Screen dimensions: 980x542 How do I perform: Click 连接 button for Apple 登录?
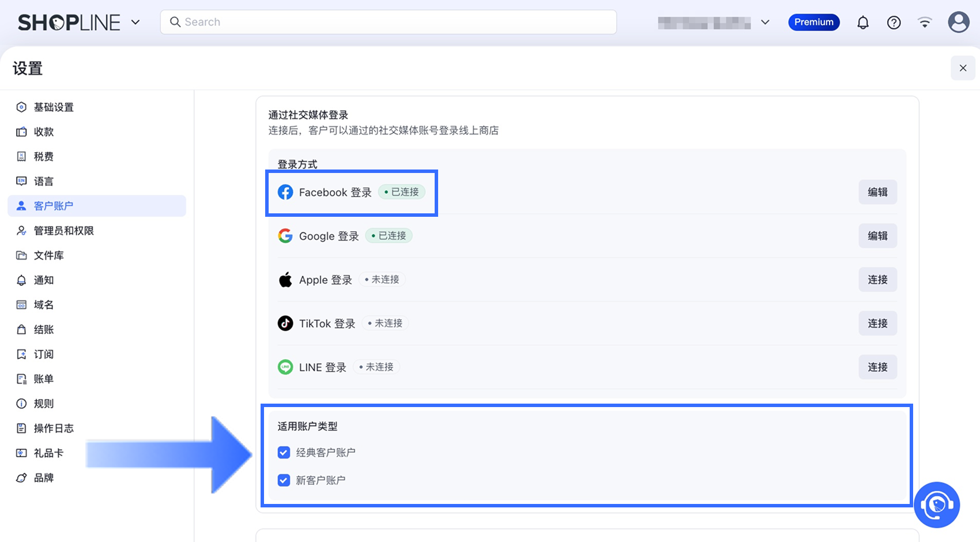click(877, 280)
